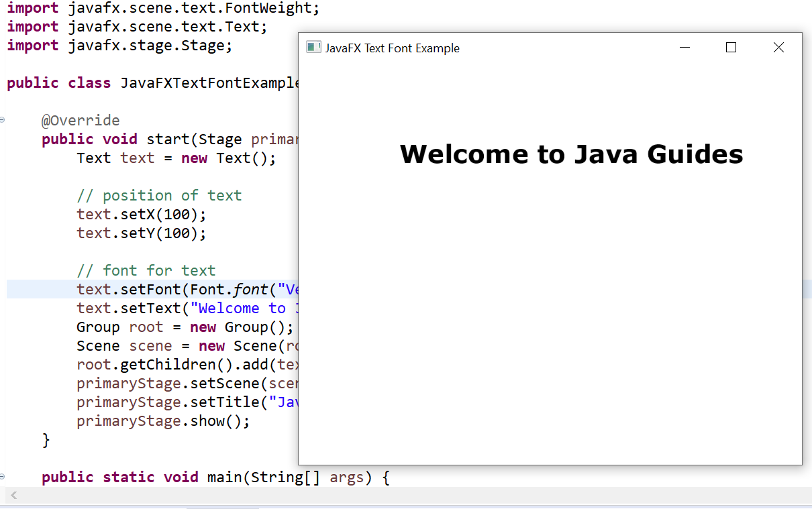Click the title text JavaFX Text Font Example
This screenshot has height=509, width=812.
(393, 48)
